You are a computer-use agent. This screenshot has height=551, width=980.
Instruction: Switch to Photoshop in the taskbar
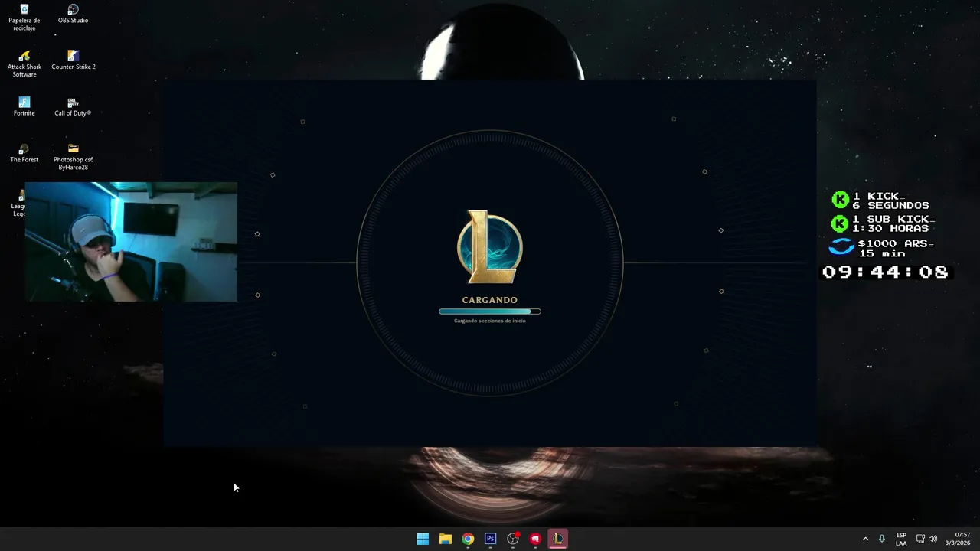490,539
